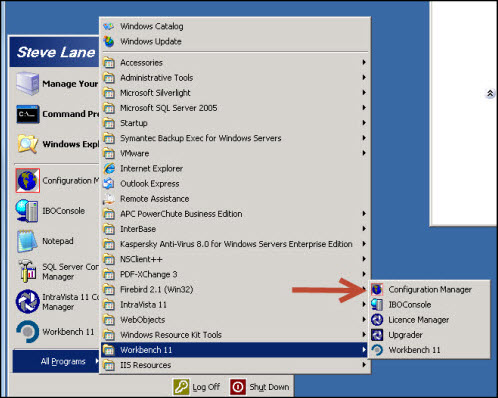Click the SQL Server Configuration Manager icon
This screenshot has height=398, width=498.
pos(27,271)
